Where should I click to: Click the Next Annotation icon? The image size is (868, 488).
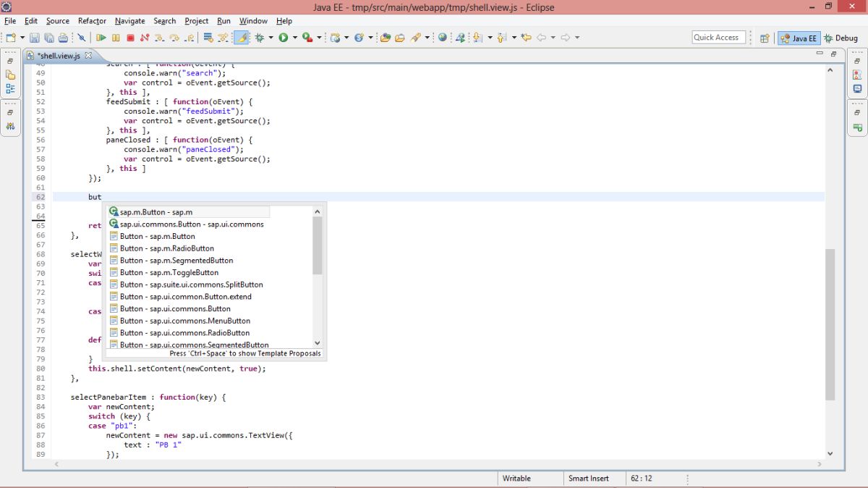[x=477, y=38]
